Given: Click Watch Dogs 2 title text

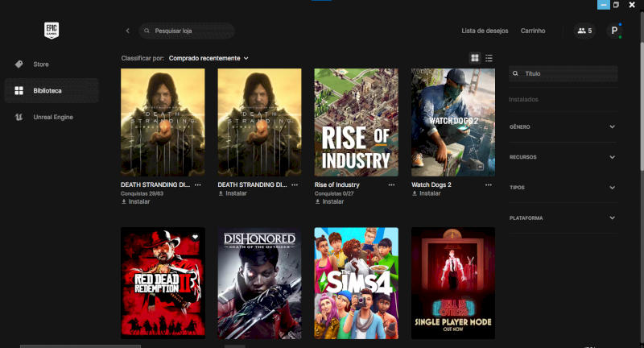Looking at the screenshot, I should point(431,185).
